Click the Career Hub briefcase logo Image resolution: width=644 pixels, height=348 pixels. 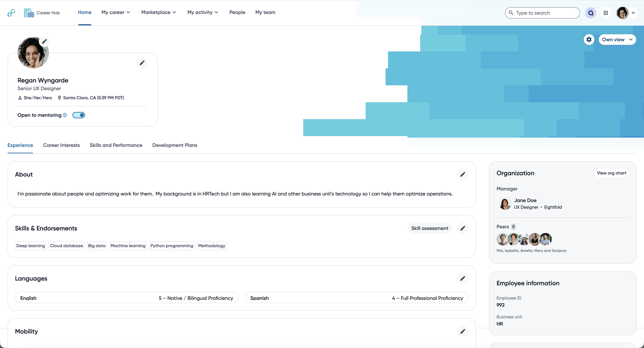[x=28, y=12]
